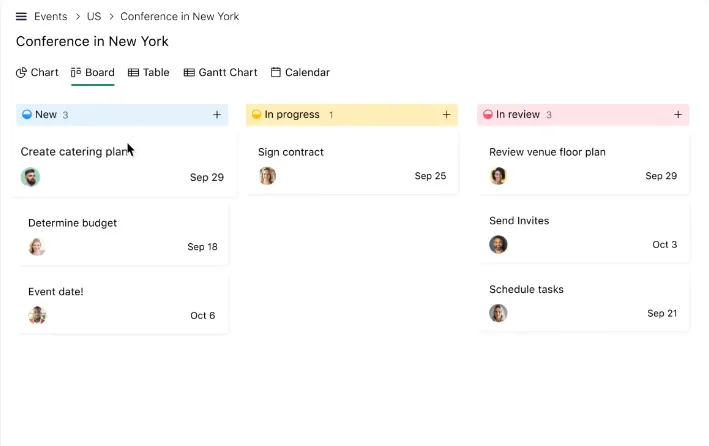Open the Determine budget card

pos(123,235)
